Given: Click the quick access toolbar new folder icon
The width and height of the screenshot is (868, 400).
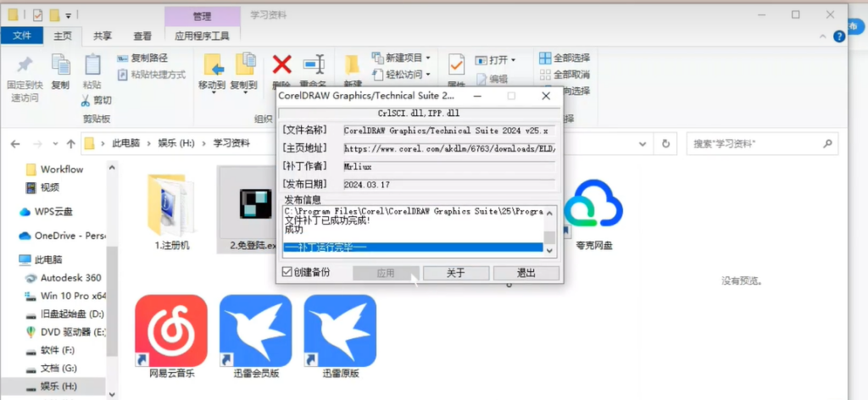Looking at the screenshot, I should click(x=54, y=15).
